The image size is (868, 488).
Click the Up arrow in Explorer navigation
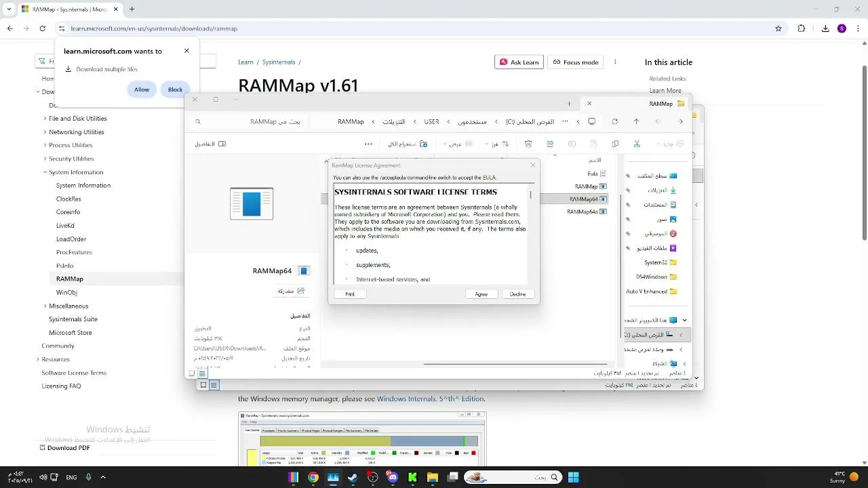[636, 121]
